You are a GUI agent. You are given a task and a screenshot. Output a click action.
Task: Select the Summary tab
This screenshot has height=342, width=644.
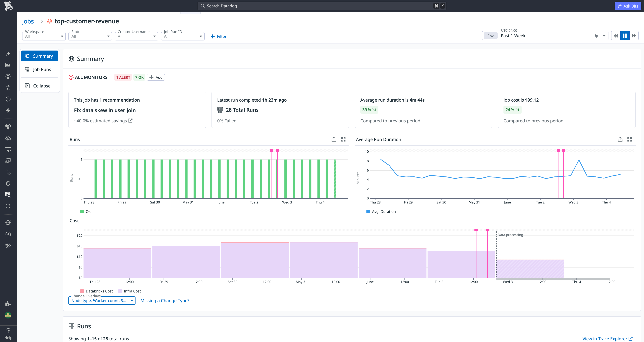tap(40, 56)
